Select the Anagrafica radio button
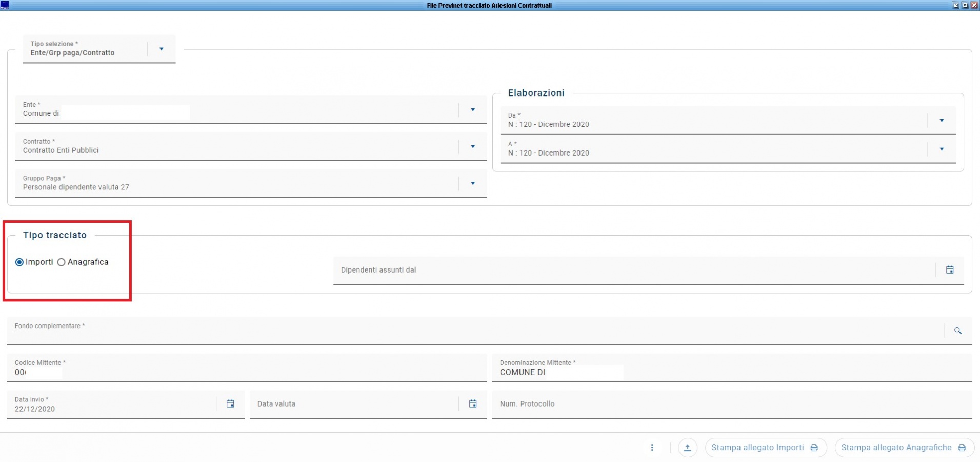The image size is (980, 462). pos(62,262)
